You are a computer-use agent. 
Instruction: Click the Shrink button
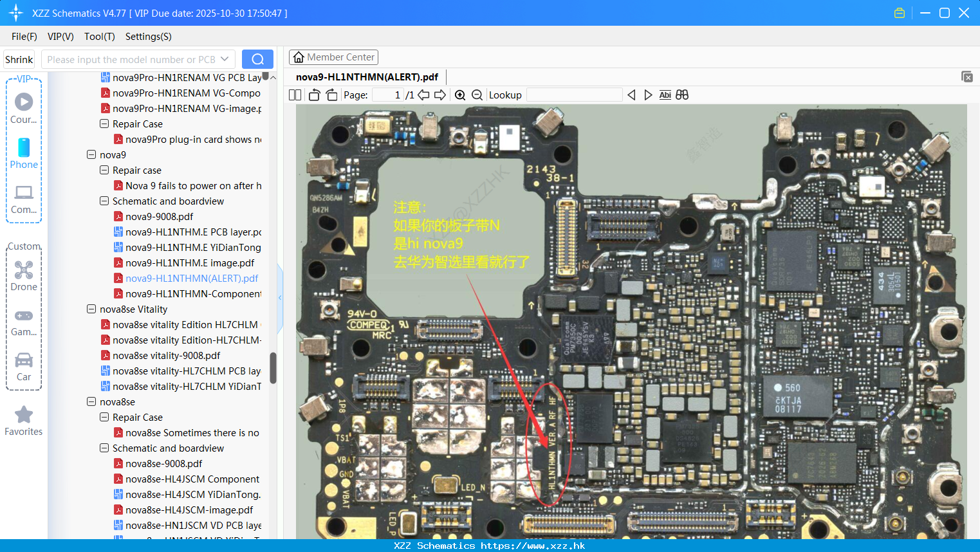tap(19, 59)
